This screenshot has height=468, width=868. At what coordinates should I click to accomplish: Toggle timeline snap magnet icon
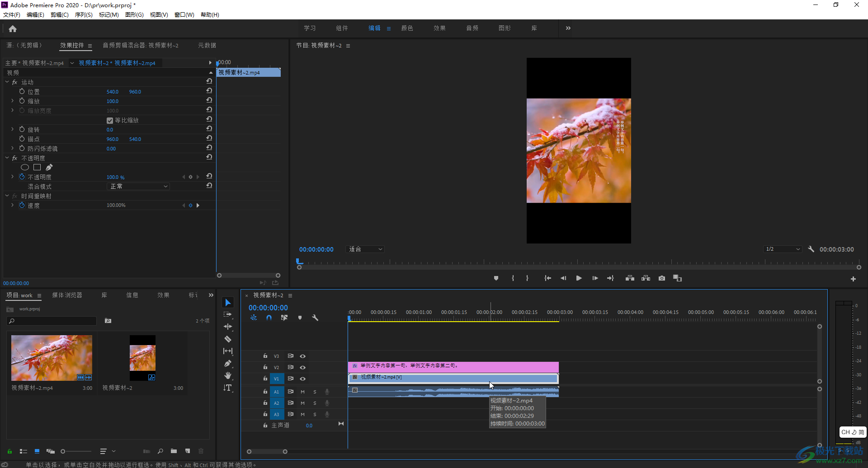[x=269, y=318]
